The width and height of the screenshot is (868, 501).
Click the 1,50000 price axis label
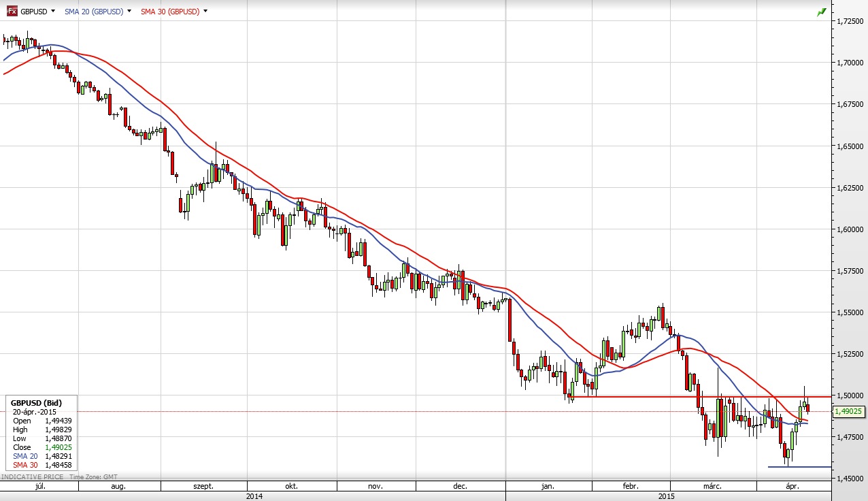[x=850, y=395]
